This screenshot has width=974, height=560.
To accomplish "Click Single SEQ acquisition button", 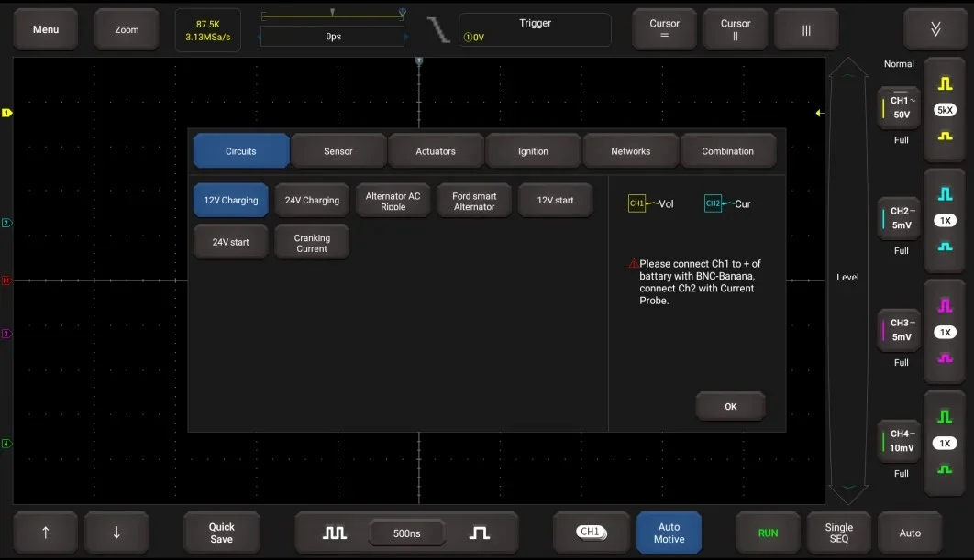I will (x=838, y=533).
